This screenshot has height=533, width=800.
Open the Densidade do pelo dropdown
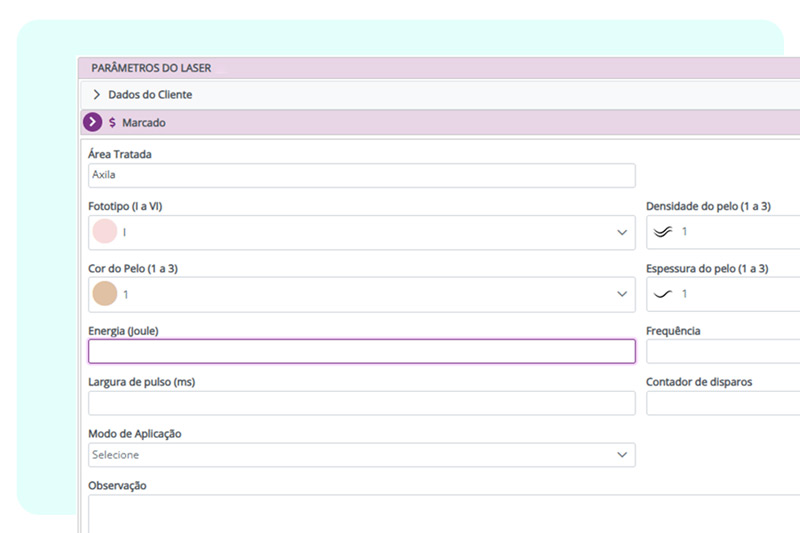[x=723, y=232]
